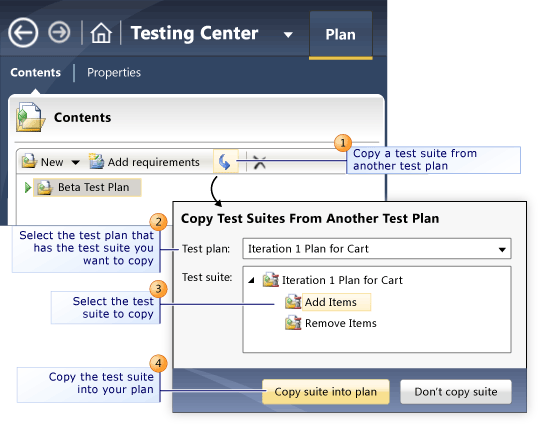The image size is (543, 428).
Task: Click the Add Items suite icon
Action: pyautogui.click(x=293, y=302)
